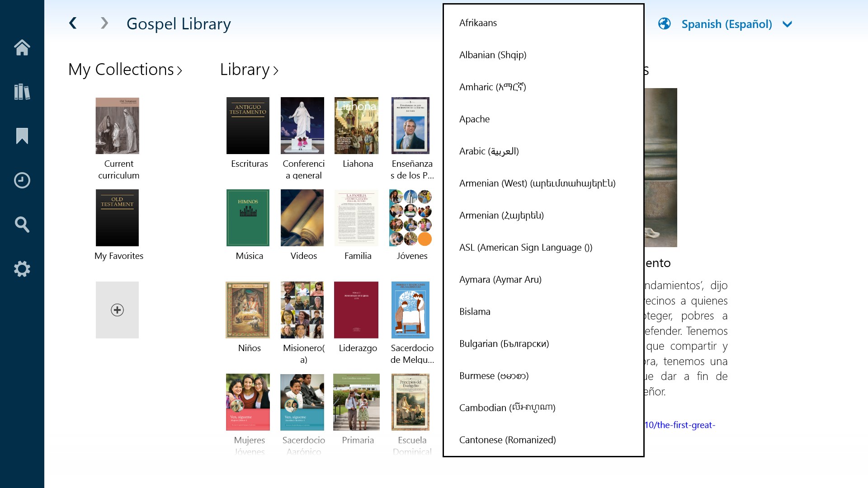The image size is (868, 488).
Task: Open the My Favorites collection
Action: pos(118,218)
